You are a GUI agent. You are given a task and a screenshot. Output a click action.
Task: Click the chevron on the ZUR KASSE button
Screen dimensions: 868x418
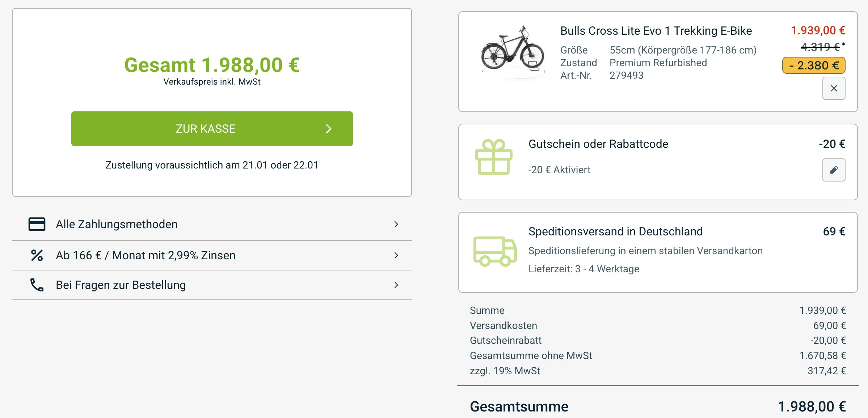(329, 129)
